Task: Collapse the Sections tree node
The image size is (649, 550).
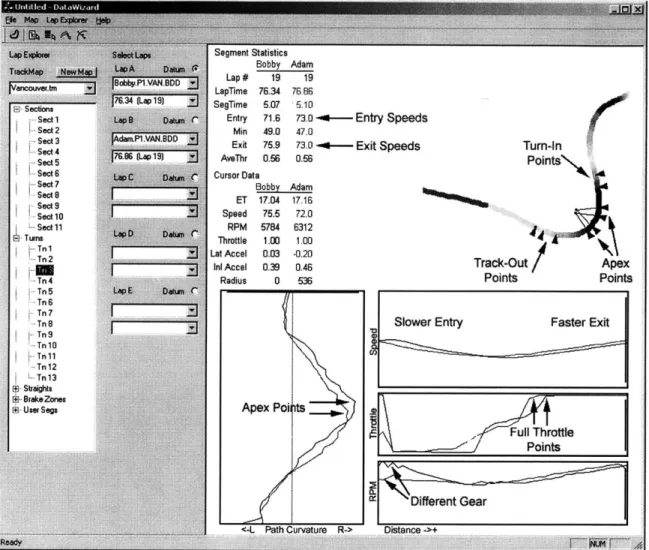Action: point(17,109)
